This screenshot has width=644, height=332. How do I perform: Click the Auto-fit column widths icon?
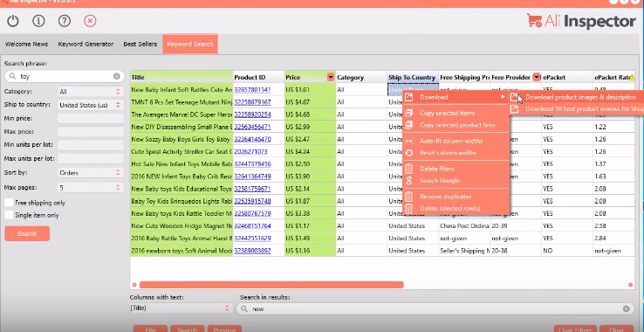(x=408, y=142)
